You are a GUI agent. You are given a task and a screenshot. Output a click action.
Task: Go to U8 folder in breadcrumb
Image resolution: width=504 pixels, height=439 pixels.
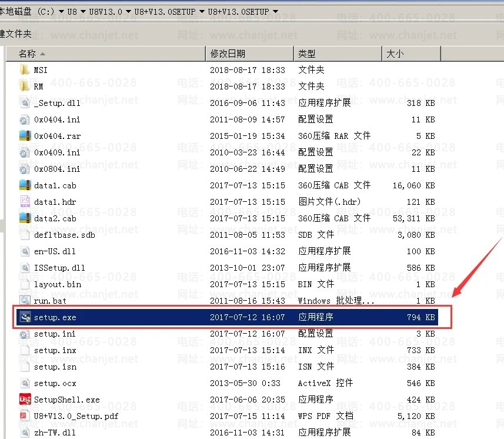pos(72,12)
